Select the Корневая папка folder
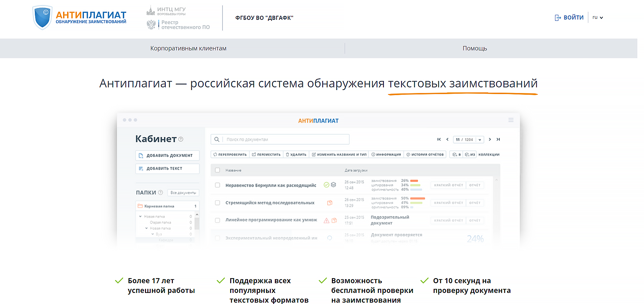This screenshot has height=304, width=644. (x=167, y=206)
